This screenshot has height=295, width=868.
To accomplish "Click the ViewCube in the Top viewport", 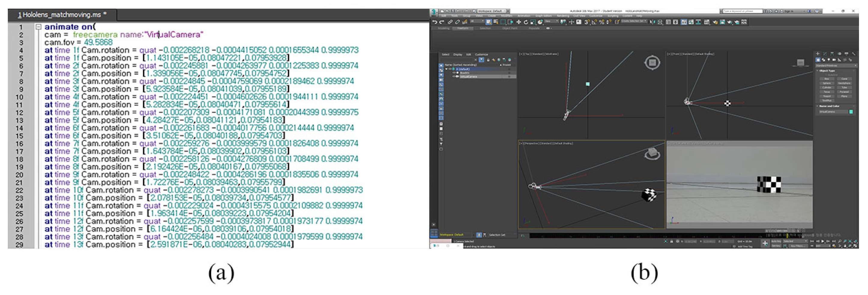I will (652, 63).
